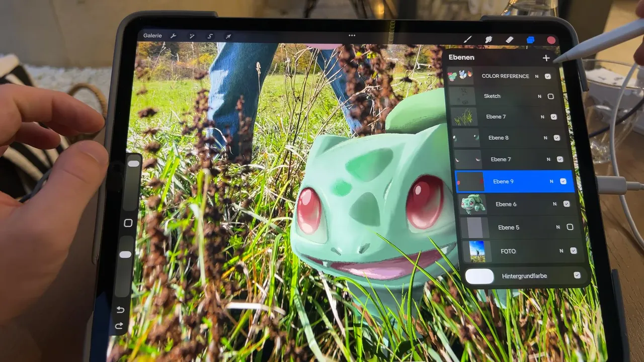Select the layer named "Ebene 5"
Image resolution: width=644 pixels, height=362 pixels.
coord(509,227)
